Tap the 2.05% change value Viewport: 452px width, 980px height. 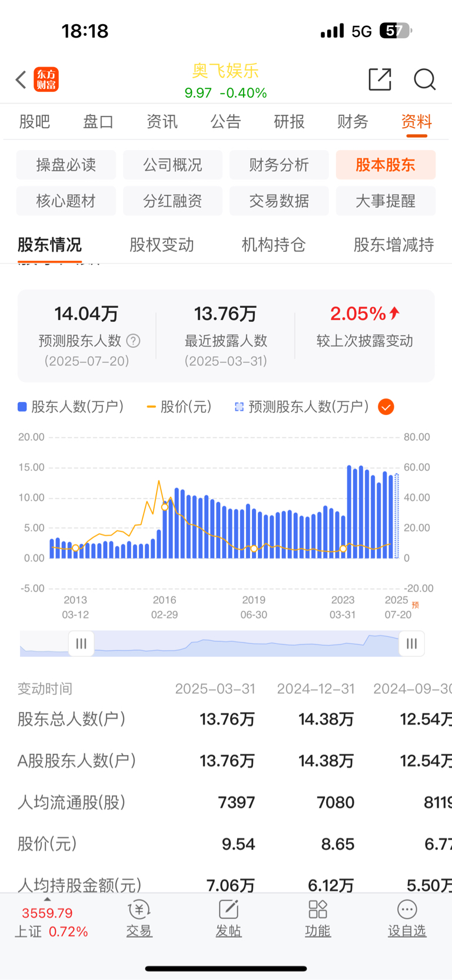tap(358, 314)
